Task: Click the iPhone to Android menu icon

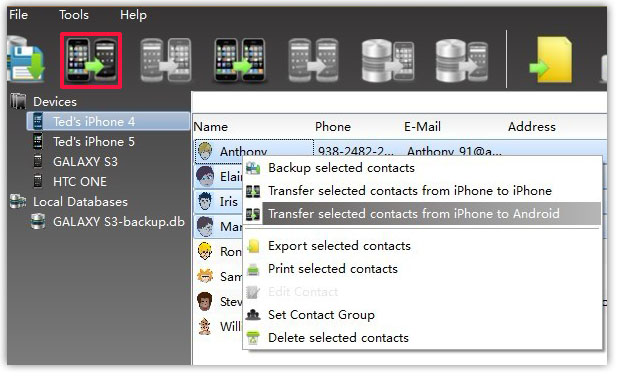Action: tap(253, 214)
